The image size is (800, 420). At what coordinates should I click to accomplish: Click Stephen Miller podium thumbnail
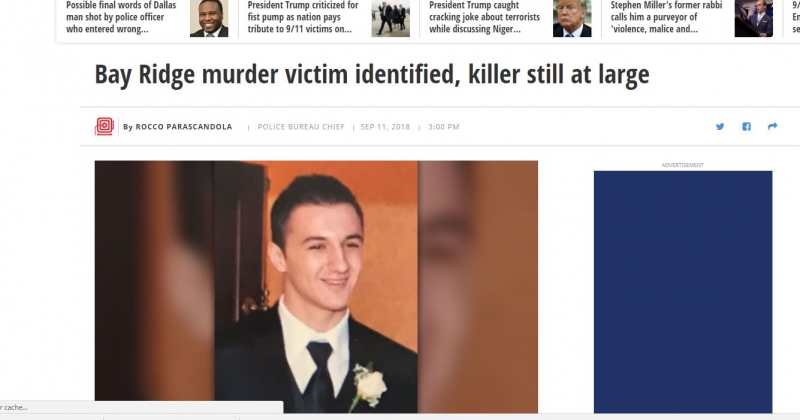(754, 18)
